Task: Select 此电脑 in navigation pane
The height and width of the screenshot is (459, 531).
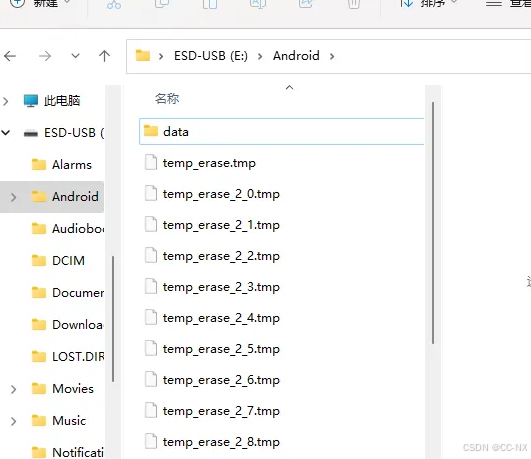Action: (x=62, y=101)
